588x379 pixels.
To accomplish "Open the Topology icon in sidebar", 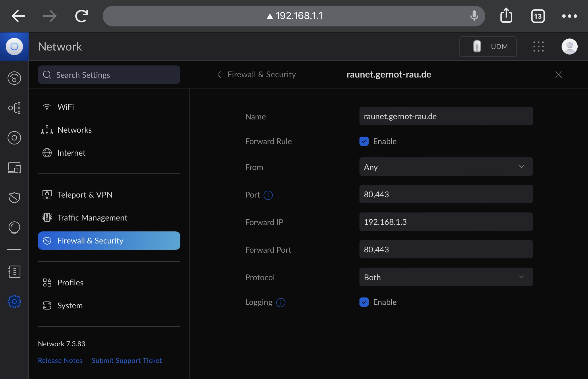I will (14, 108).
